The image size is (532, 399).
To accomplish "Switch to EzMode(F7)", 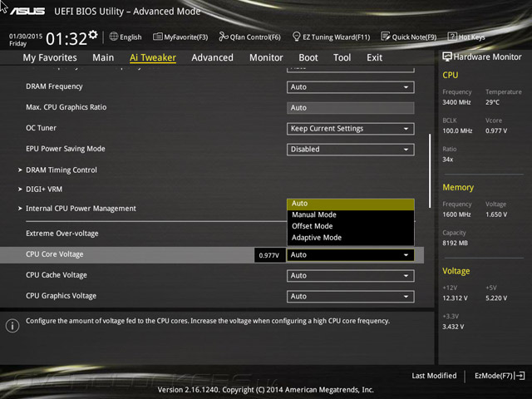I will [x=494, y=376].
